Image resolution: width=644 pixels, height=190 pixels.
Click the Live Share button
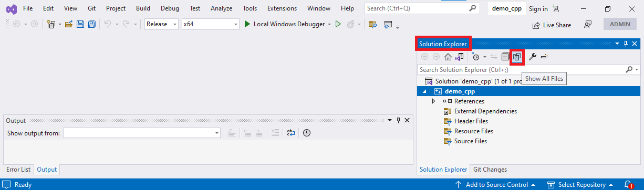pos(552,25)
